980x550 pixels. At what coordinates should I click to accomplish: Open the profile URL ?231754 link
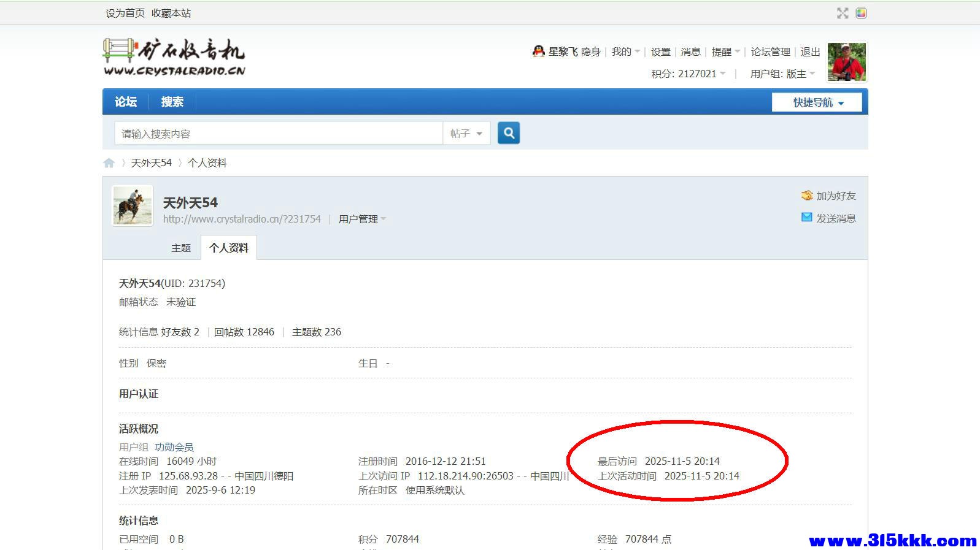242,219
